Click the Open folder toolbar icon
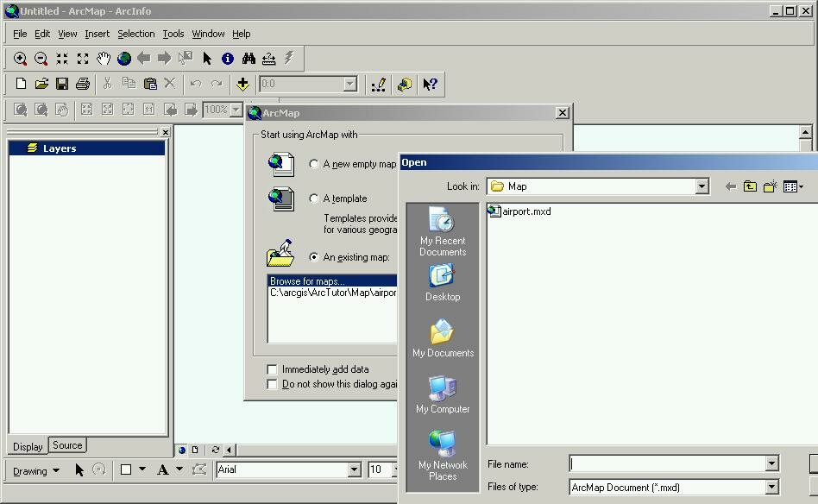The width and height of the screenshot is (818, 504). [x=41, y=84]
